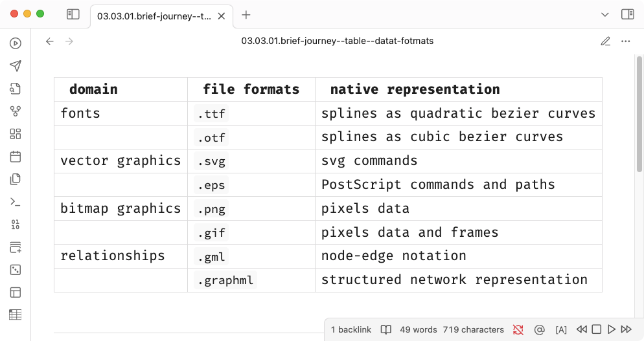Toggle the left sidebar
The height and width of the screenshot is (341, 644).
tap(73, 14)
